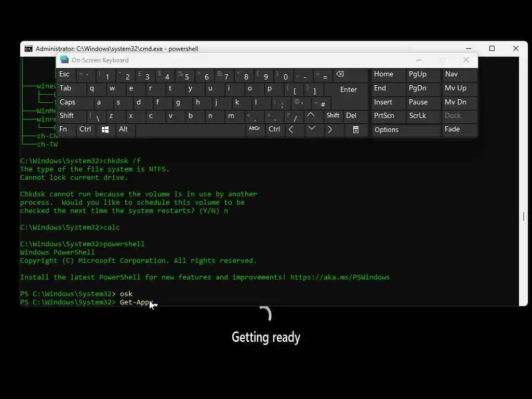Image resolution: width=532 pixels, height=399 pixels.
Task: Maximize the cmd.exe window
Action: tap(492, 48)
